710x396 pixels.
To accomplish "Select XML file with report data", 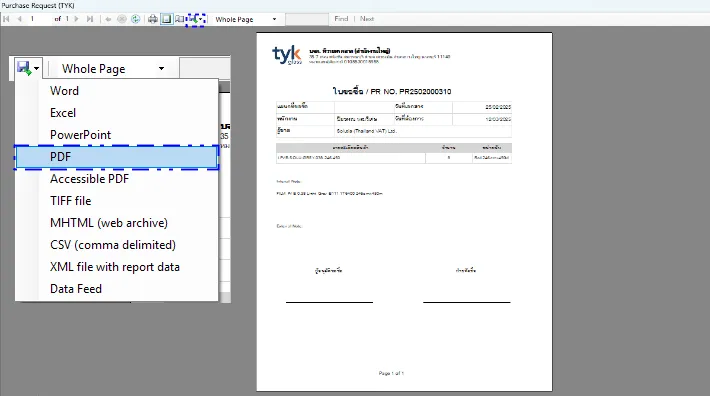I will [117, 267].
